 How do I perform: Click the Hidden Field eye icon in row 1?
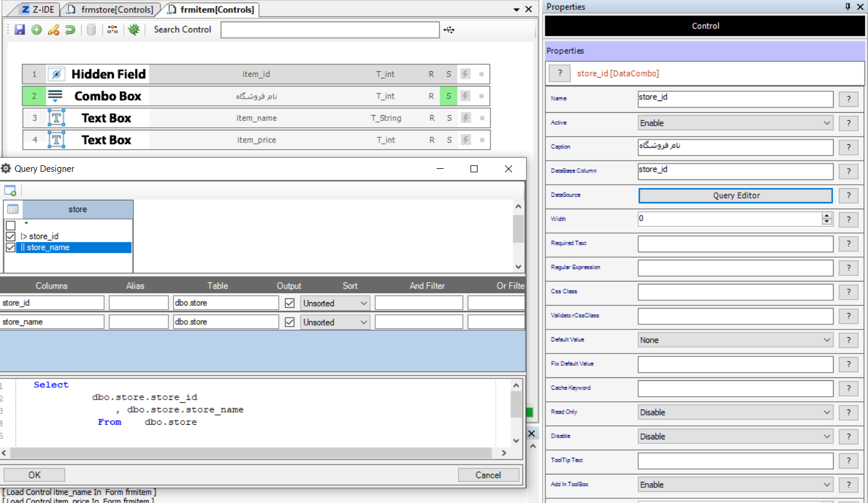(56, 74)
